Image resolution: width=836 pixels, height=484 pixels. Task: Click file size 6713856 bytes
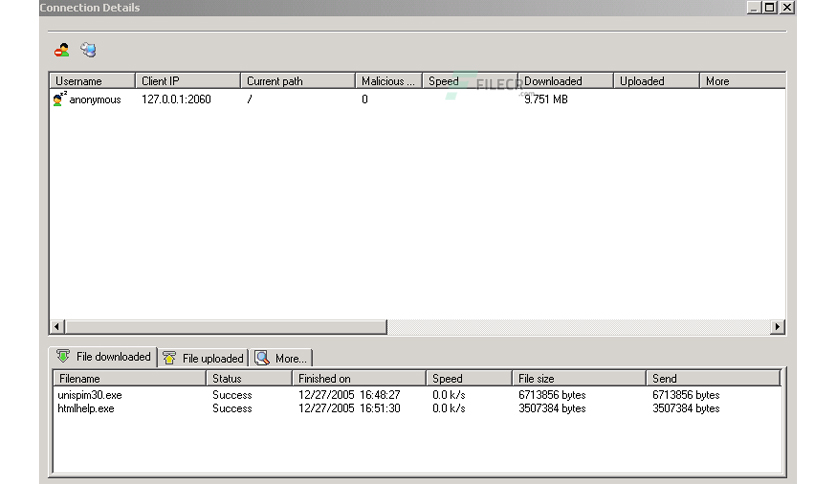pyautogui.click(x=552, y=395)
